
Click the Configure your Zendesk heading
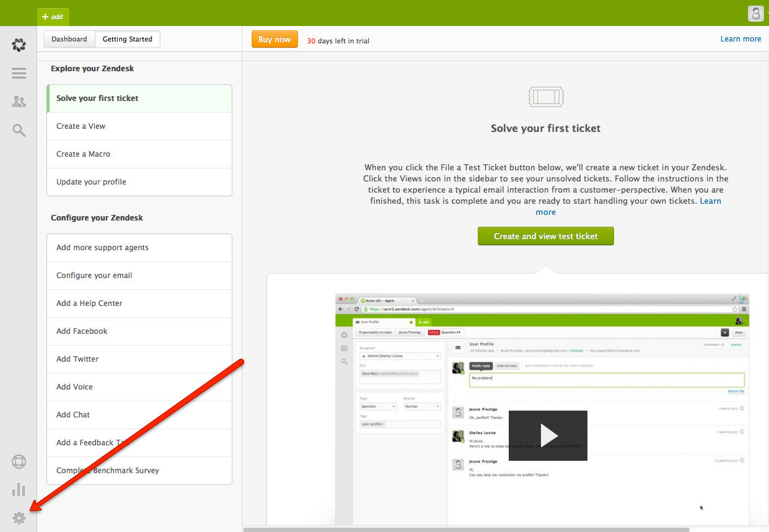[x=97, y=218]
